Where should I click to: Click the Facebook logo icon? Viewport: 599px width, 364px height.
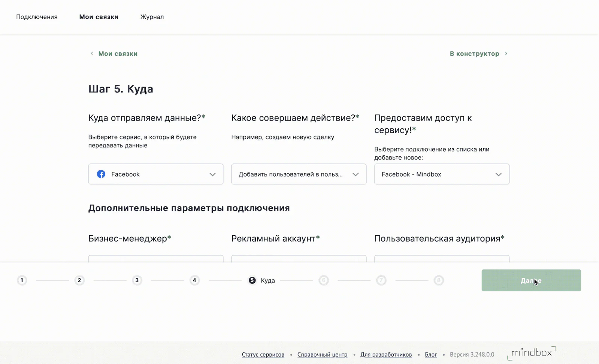[101, 174]
